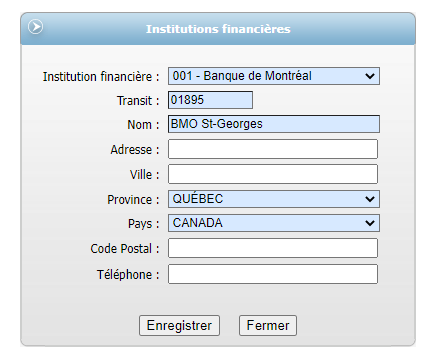Image resolution: width=440 pixels, height=364 pixels.
Task: Click the Nom field with BMO St-Georges
Action: click(x=274, y=124)
